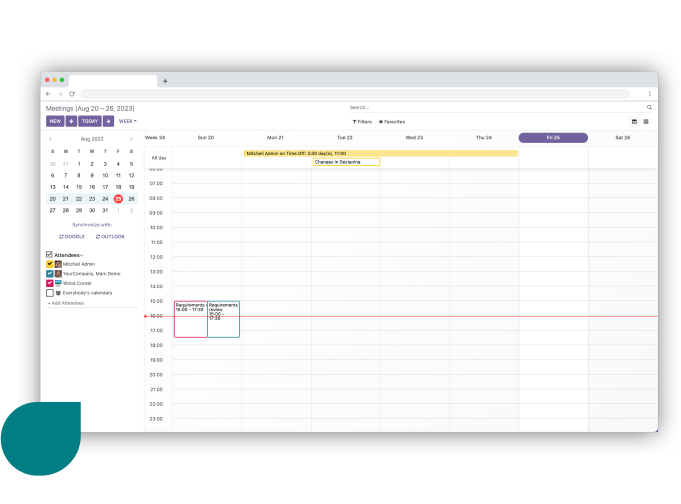The height and width of the screenshot is (504, 681).
Task: Toggle the Wood Corner attendee checkbox
Action: 50,283
